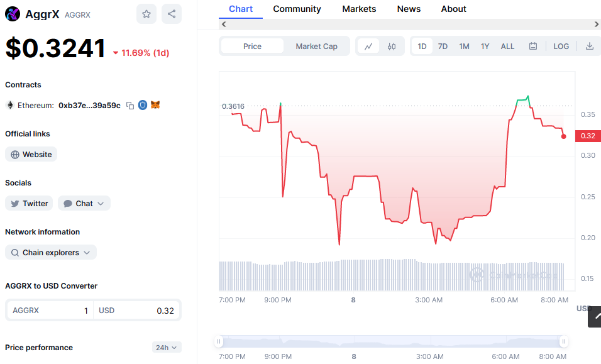
Task: Click the red 0.32 current price label
Action: pos(588,136)
